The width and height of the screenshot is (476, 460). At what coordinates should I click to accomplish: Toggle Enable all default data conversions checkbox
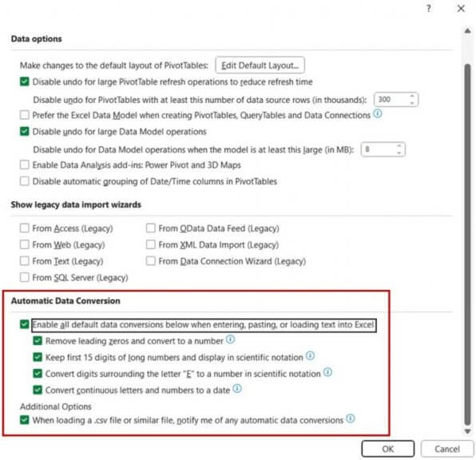(24, 324)
